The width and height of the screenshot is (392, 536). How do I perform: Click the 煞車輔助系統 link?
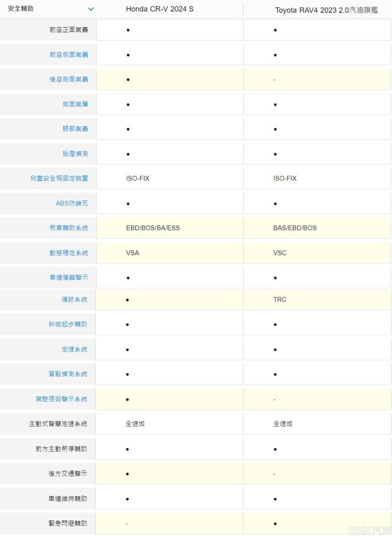(68, 228)
